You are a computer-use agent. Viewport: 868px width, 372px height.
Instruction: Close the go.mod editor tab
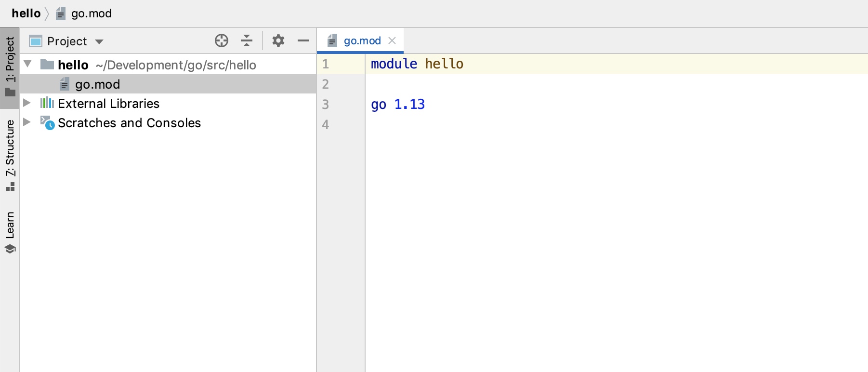392,40
